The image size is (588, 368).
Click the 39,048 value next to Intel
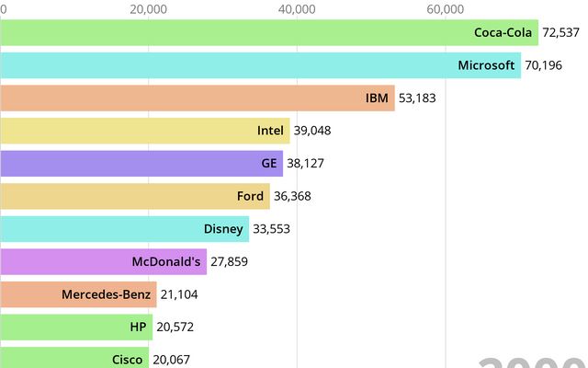coord(312,131)
